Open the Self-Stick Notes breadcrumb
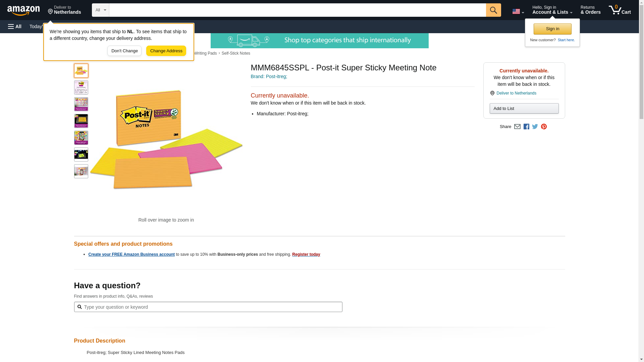The width and height of the screenshot is (644, 362). pyautogui.click(x=236, y=53)
